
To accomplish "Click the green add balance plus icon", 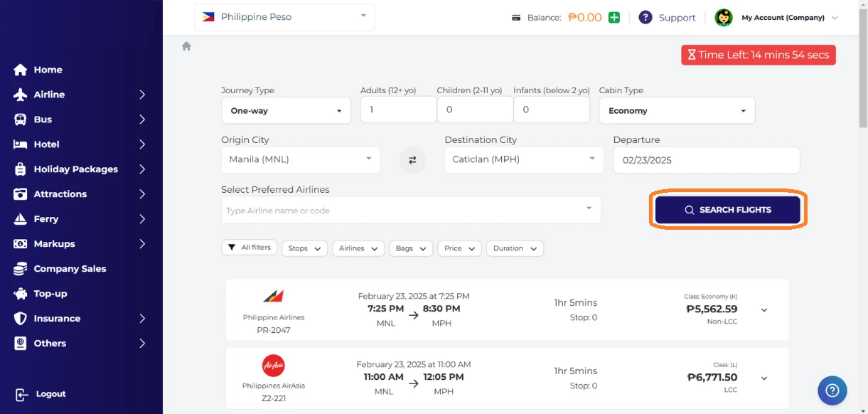I will click(x=614, y=18).
